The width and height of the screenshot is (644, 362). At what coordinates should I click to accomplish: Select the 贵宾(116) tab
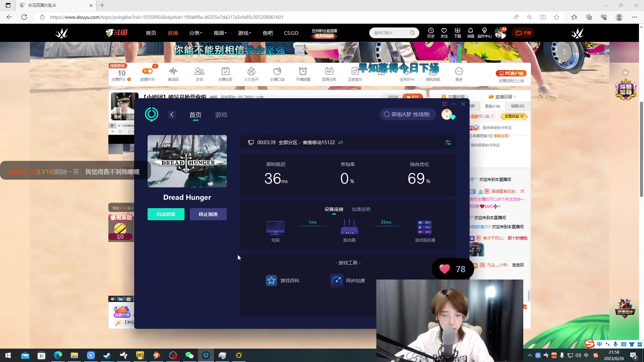click(492, 106)
